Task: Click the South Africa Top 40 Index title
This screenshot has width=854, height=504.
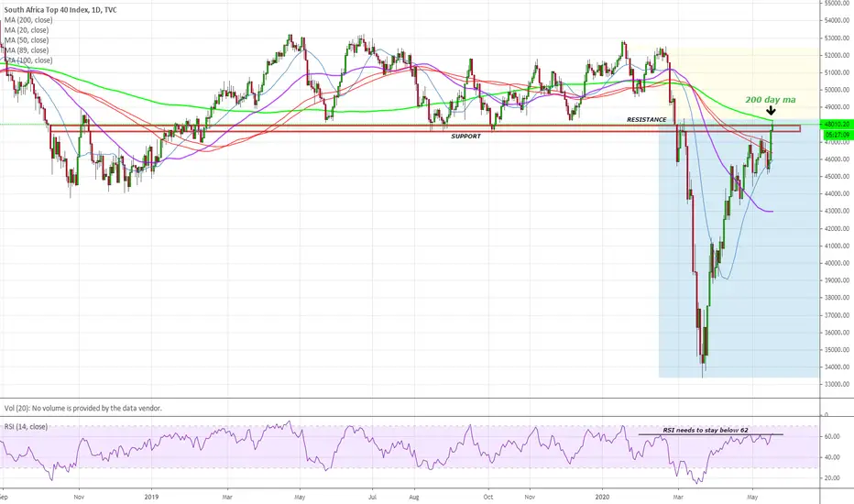Action: point(60,10)
